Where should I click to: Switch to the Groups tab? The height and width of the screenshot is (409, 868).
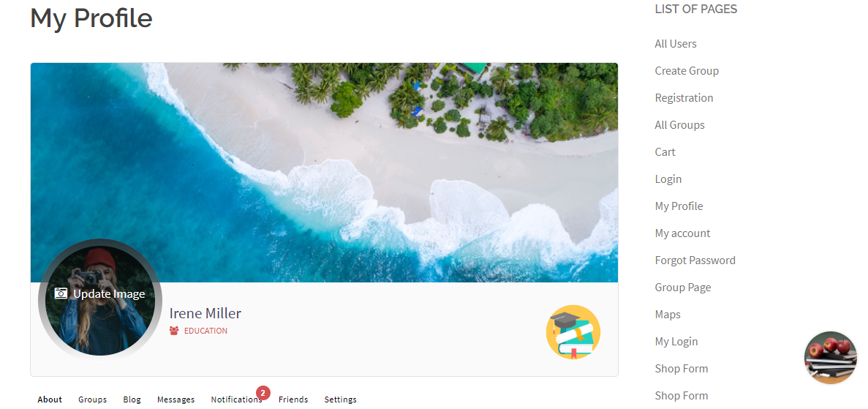click(92, 399)
